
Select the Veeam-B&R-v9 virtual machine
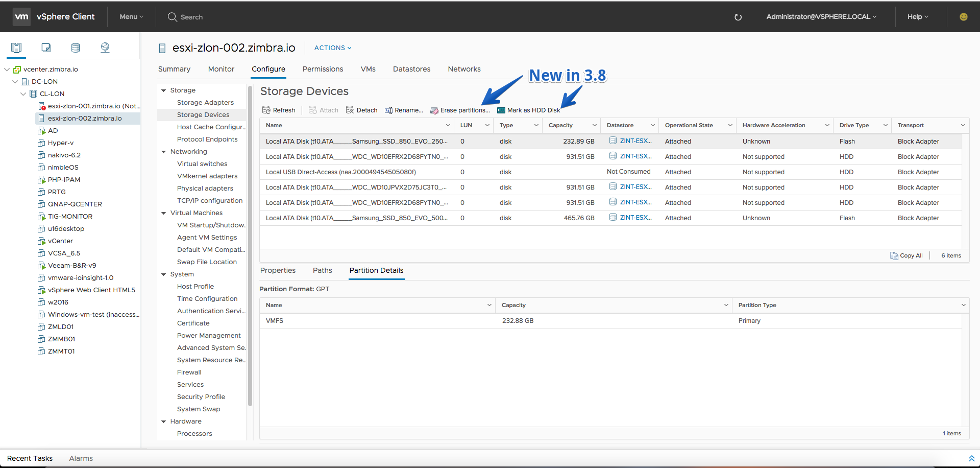pyautogui.click(x=72, y=266)
